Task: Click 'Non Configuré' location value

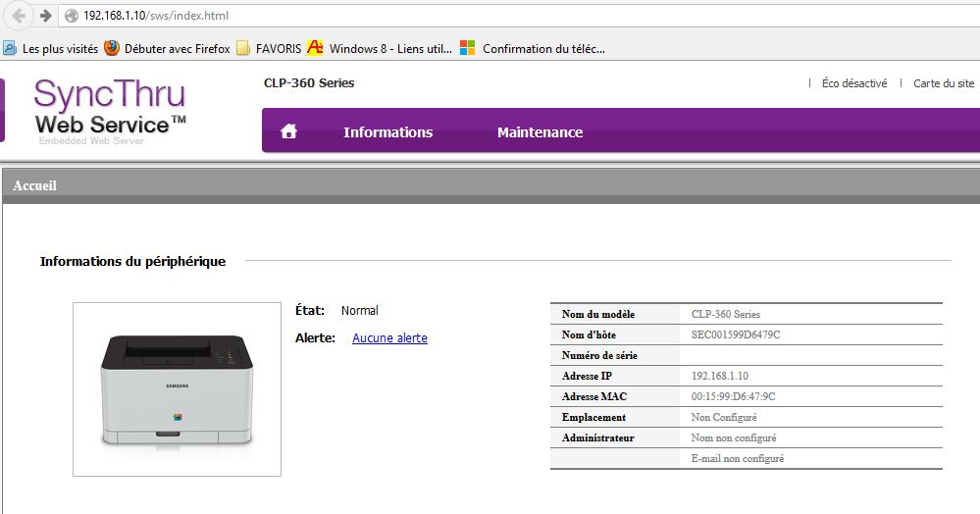Action: click(724, 417)
